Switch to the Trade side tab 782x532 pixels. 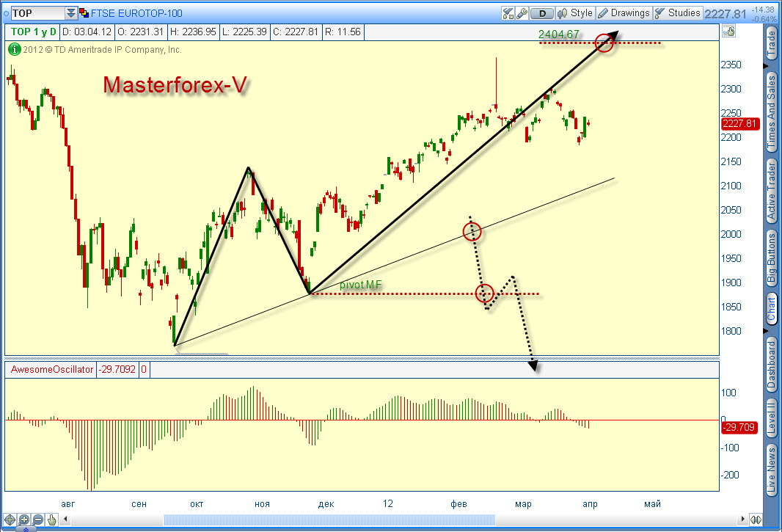coord(772,43)
